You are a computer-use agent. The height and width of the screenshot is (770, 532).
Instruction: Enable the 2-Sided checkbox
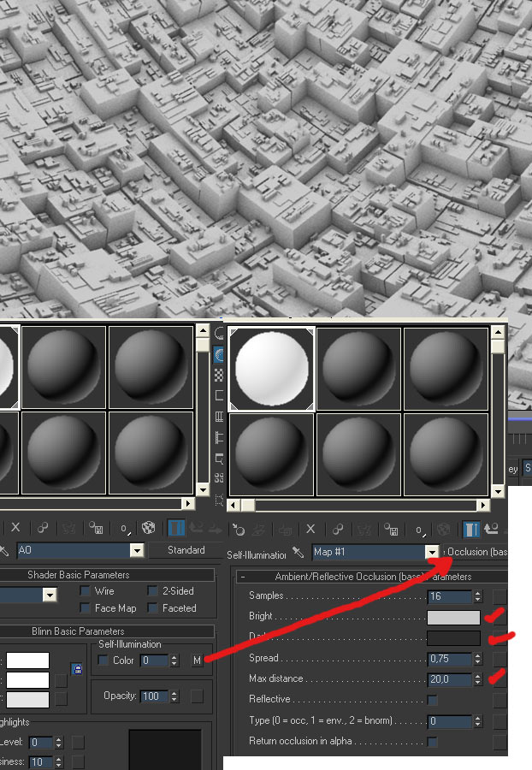click(152, 590)
